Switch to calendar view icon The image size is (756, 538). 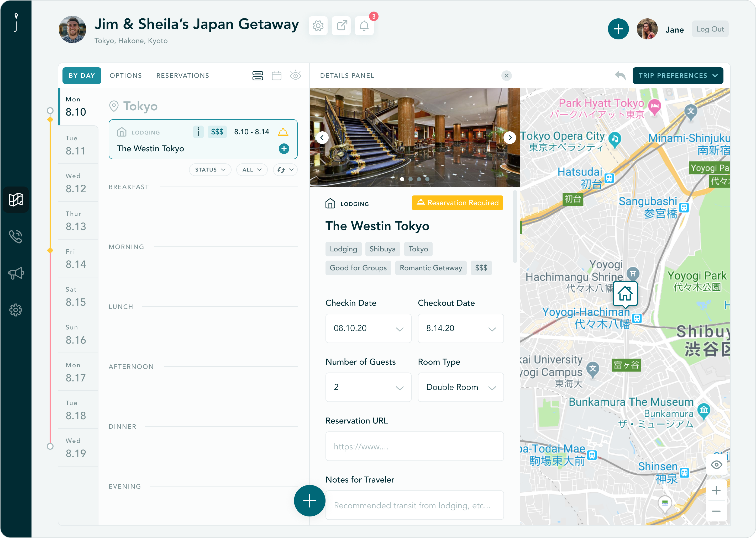point(276,76)
